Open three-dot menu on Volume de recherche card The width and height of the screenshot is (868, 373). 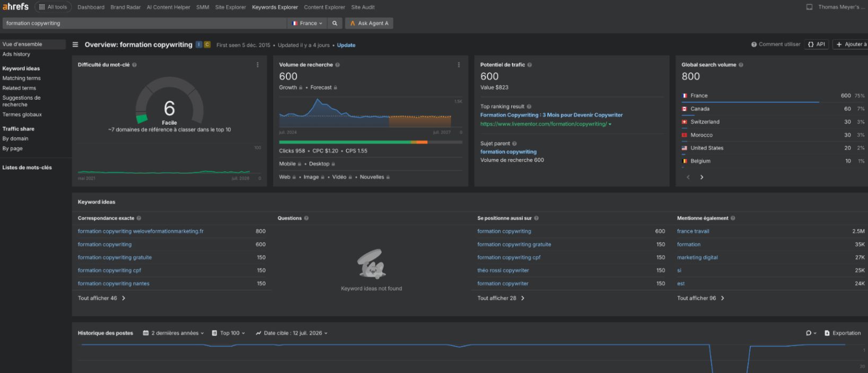(x=459, y=65)
